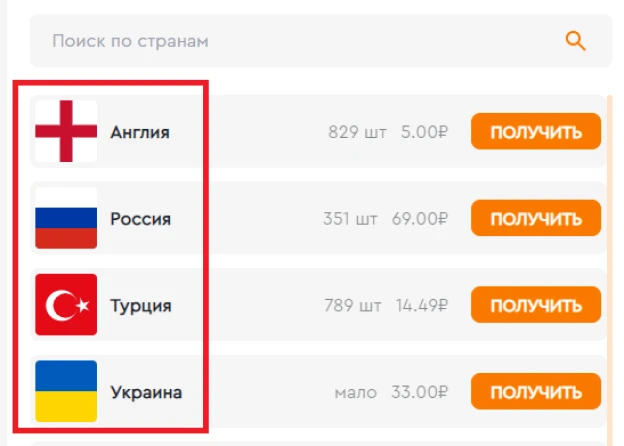
Task: Click the 69.00₽ price for Россия
Action: [420, 219]
